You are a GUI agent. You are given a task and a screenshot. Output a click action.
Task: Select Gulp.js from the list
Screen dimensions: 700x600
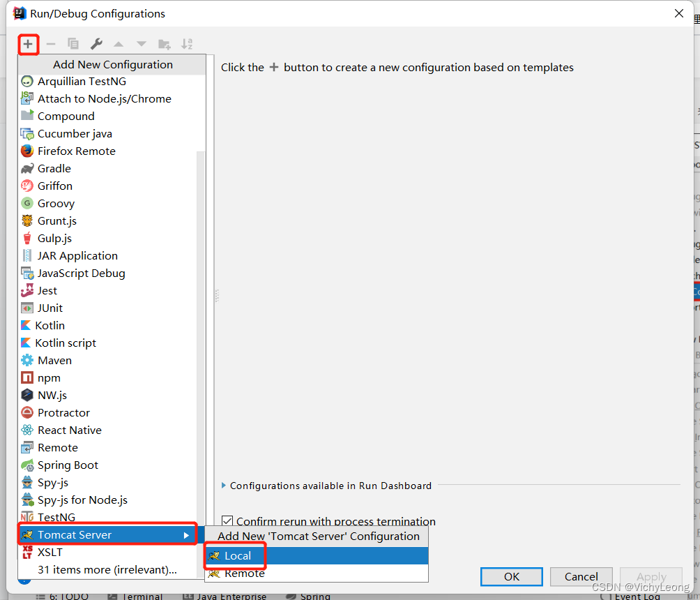point(107,238)
